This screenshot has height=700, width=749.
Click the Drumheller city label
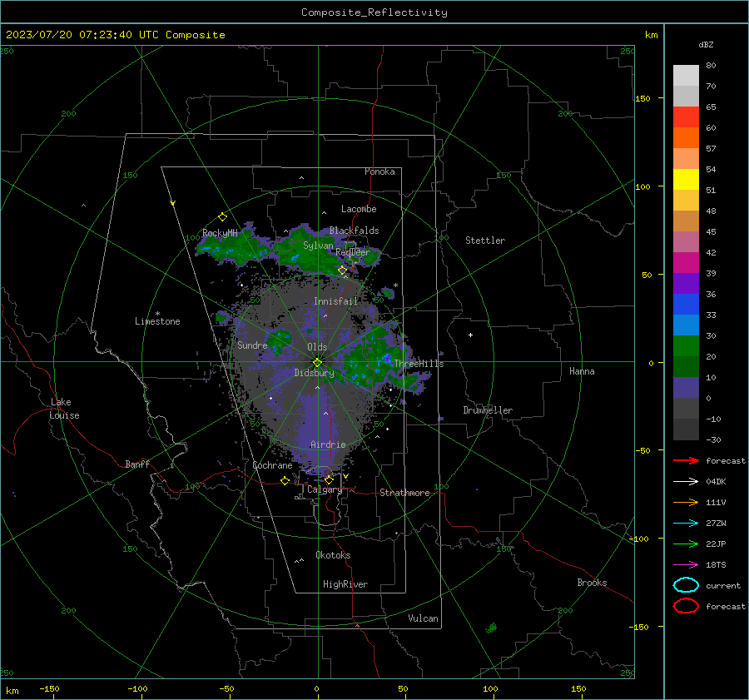(x=488, y=410)
